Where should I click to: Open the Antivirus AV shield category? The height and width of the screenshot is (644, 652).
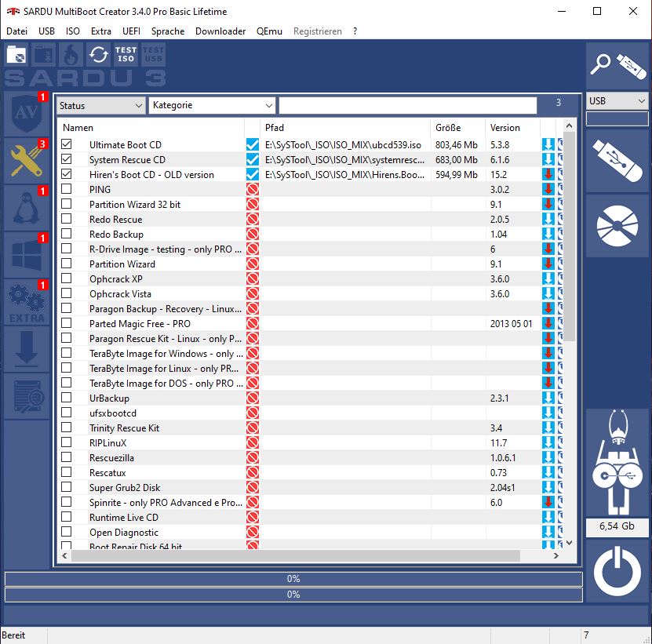pyautogui.click(x=26, y=113)
